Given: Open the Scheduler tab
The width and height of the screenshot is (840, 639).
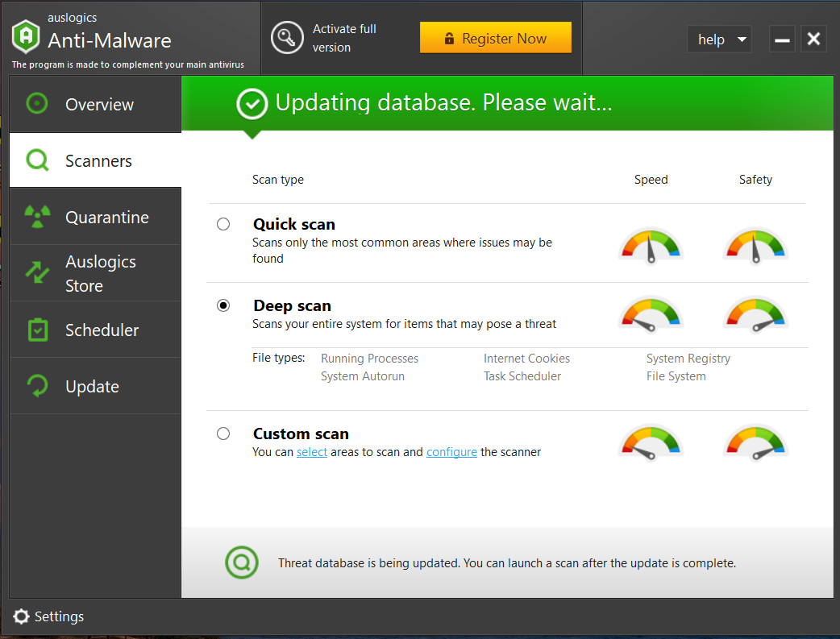Looking at the screenshot, I should [95, 330].
